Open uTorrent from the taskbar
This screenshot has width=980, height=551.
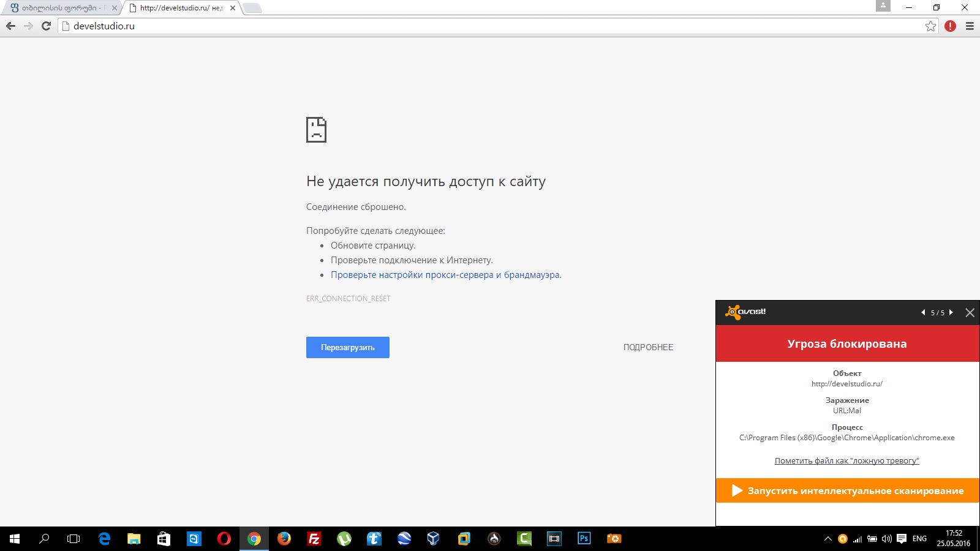344,539
